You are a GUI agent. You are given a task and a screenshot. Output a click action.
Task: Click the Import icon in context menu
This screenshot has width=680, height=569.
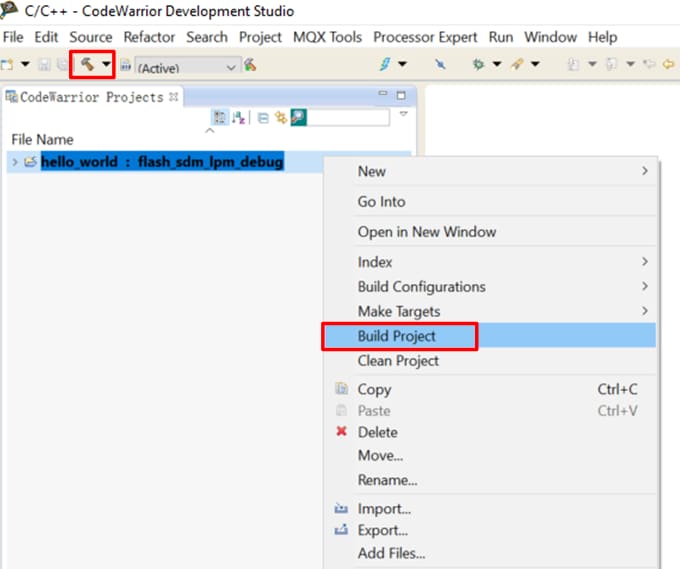(341, 508)
